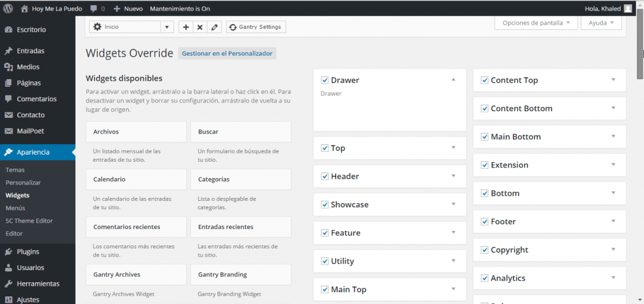The image size is (644, 304).
Task: Expand the Footer widget area arrow
Action: 613,221
